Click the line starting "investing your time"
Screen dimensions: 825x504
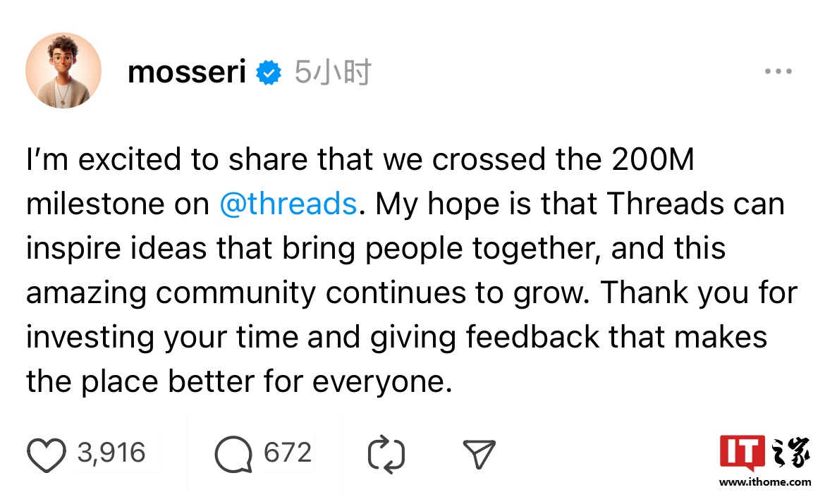(396, 337)
